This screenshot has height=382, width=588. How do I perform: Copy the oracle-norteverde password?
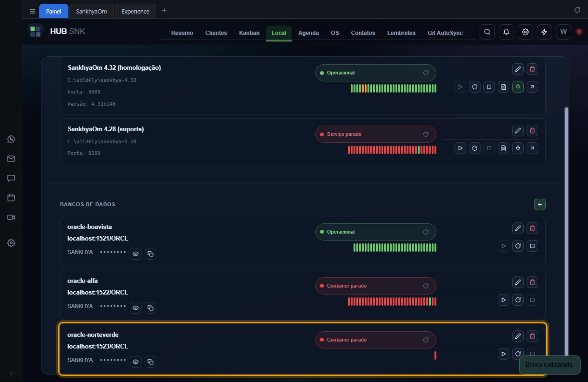coord(150,362)
